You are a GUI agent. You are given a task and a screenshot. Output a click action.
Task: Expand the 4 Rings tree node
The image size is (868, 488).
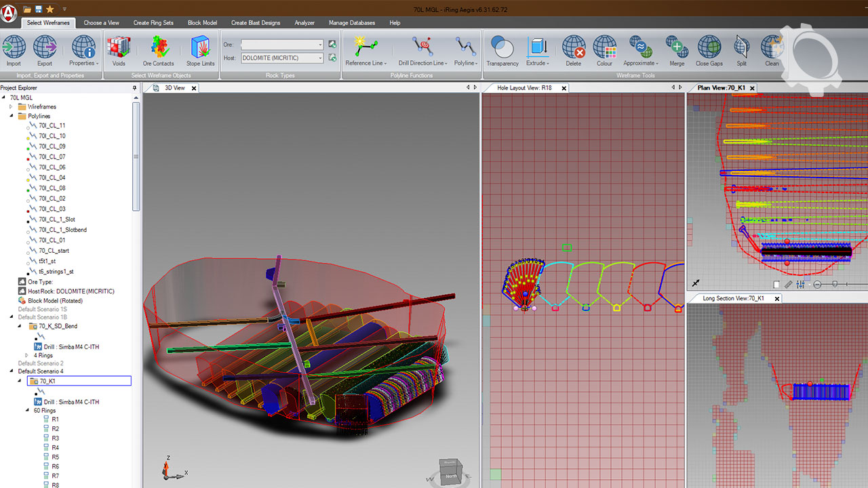tap(27, 355)
